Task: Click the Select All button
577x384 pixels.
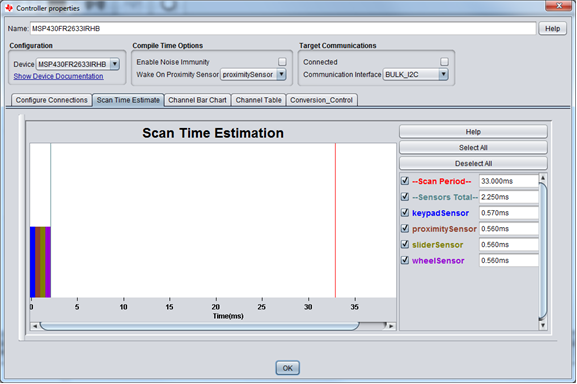Action: 473,147
